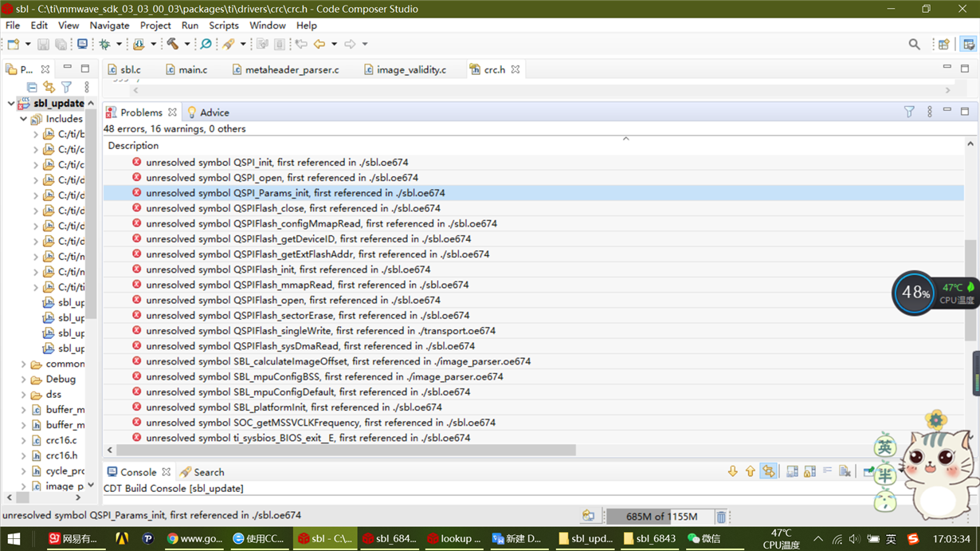Switch to the Advice tab
The image size is (980, 551).
214,112
